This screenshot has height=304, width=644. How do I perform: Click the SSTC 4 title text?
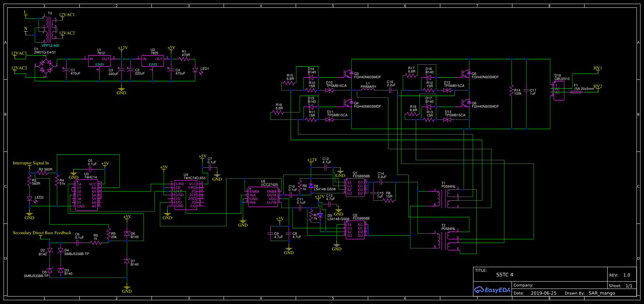504,275
